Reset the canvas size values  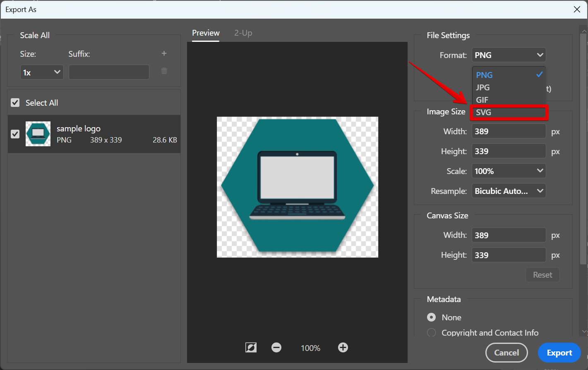tap(542, 274)
